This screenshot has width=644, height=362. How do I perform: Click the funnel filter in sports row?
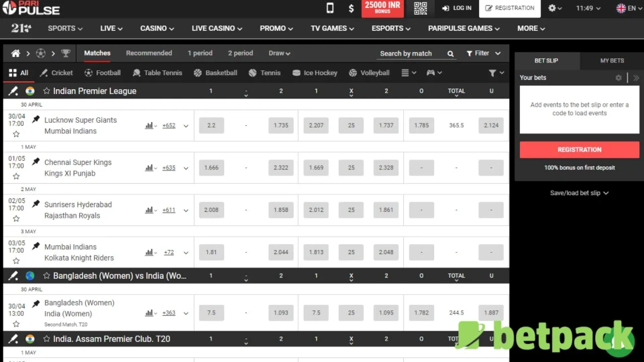pos(496,73)
